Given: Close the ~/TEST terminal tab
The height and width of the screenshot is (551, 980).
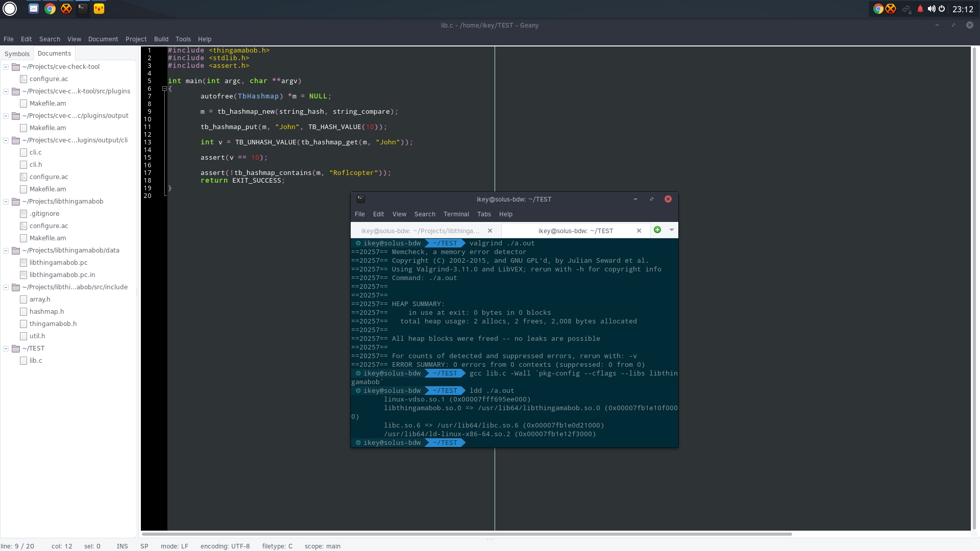Looking at the screenshot, I should [x=639, y=231].
